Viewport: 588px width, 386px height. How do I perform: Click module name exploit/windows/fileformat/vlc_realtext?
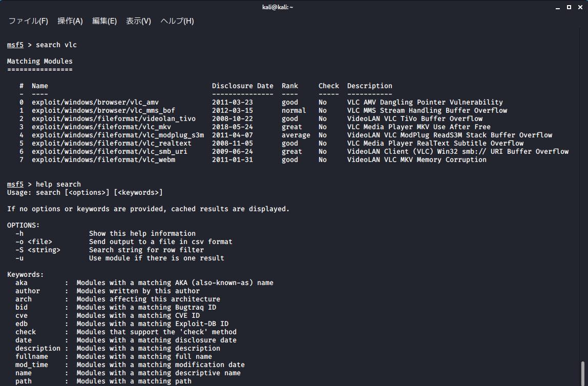coord(112,144)
